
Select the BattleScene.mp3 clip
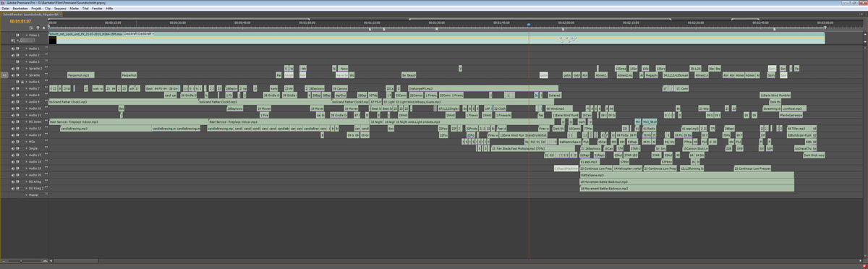687,175
